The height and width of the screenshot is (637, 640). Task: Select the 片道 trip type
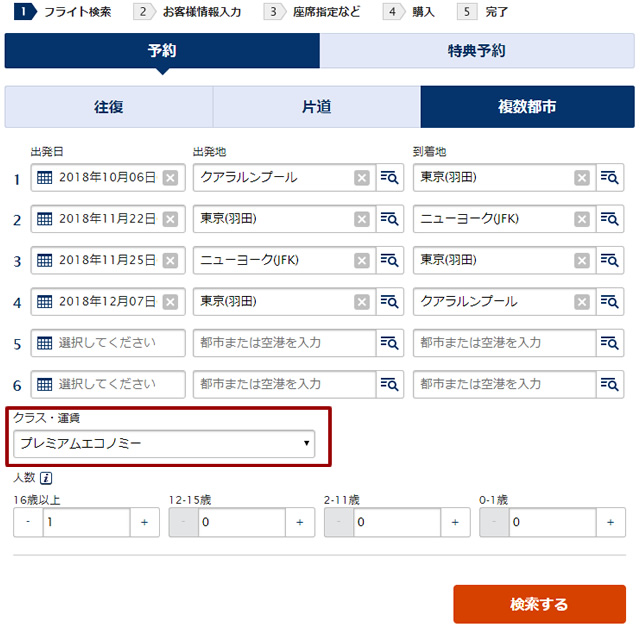[317, 107]
